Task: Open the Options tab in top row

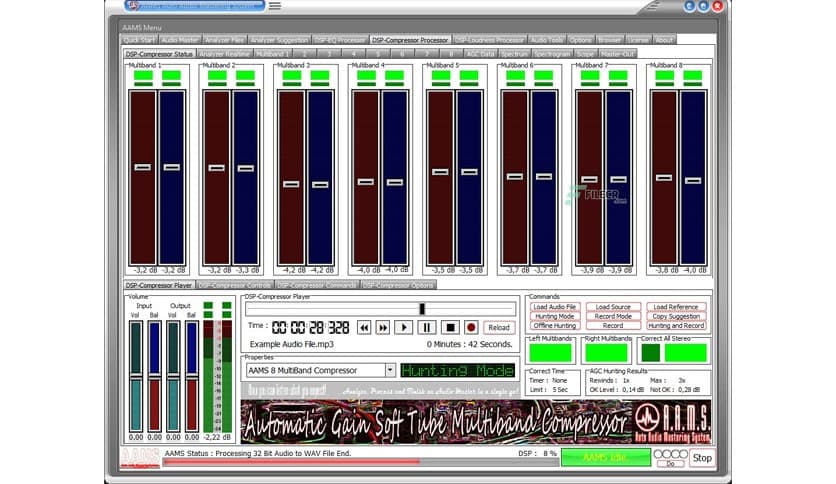Action: coord(580,40)
